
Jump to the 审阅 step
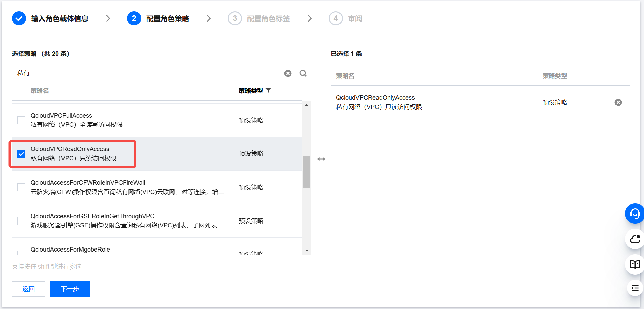click(354, 19)
